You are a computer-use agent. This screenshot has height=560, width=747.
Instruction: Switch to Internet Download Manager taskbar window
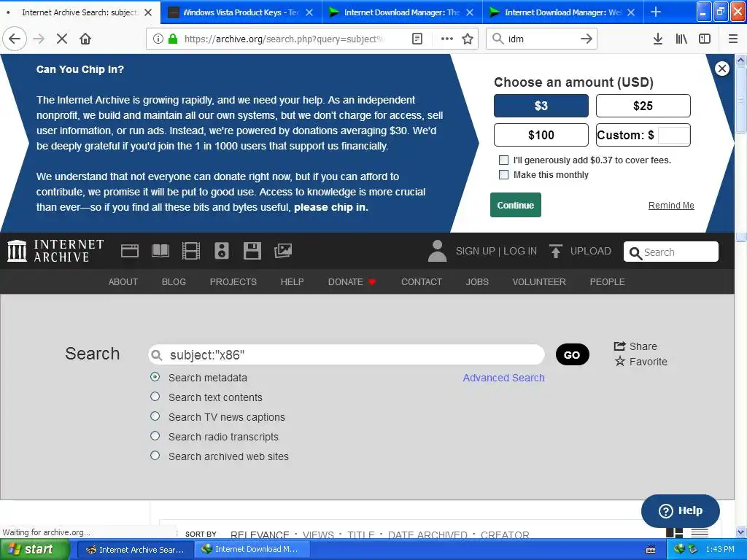252,549
